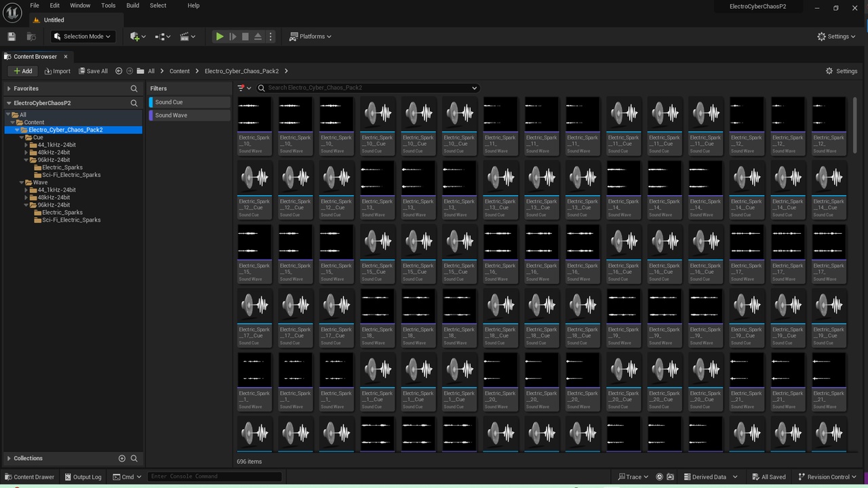This screenshot has width=868, height=488.
Task: Go back in content browser history
Action: pos(119,71)
